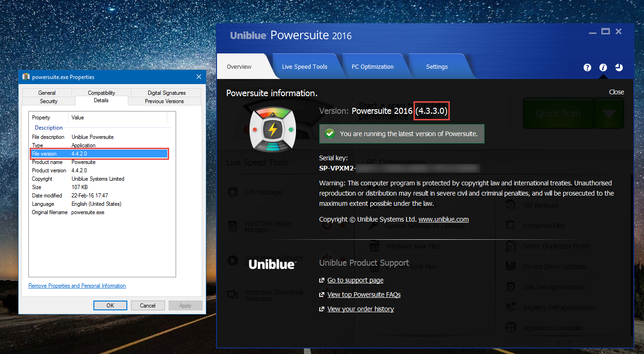Click the Powersuite 2016 (4.3.3.0) version text
Viewport: 644px width, 354px height.
400,111
